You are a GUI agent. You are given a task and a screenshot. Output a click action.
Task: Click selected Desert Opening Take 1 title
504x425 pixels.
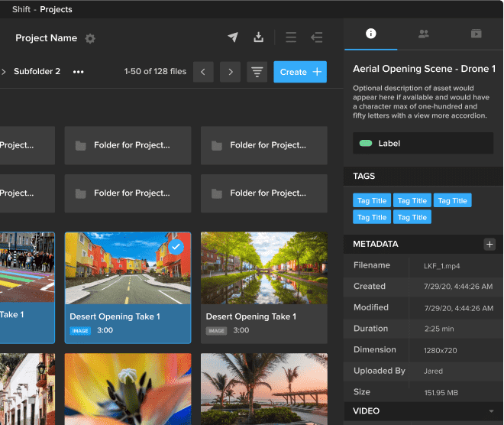pyautogui.click(x=115, y=316)
